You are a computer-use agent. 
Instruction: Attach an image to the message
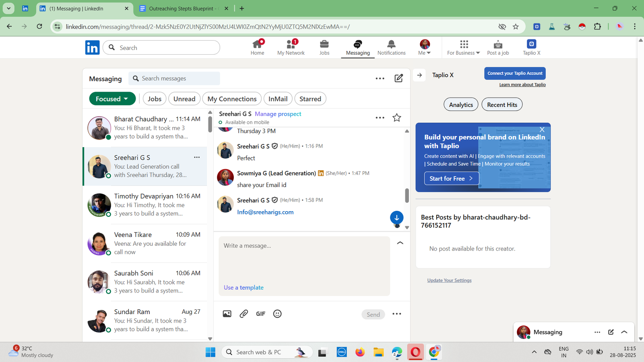click(x=227, y=314)
